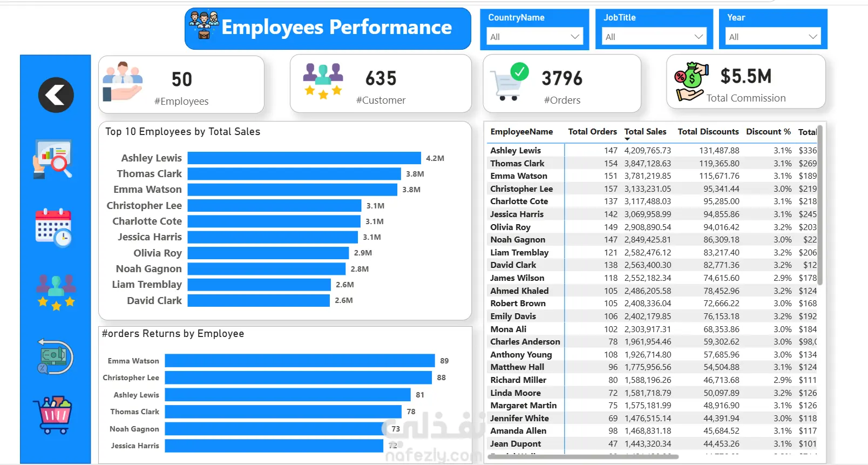Sort table by EmployeeName column header

pos(521,132)
